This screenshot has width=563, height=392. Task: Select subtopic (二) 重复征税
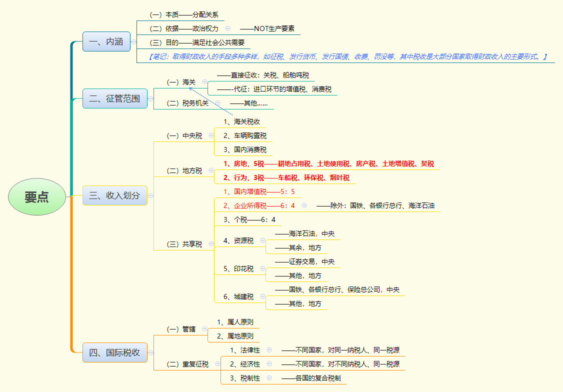[x=187, y=364]
